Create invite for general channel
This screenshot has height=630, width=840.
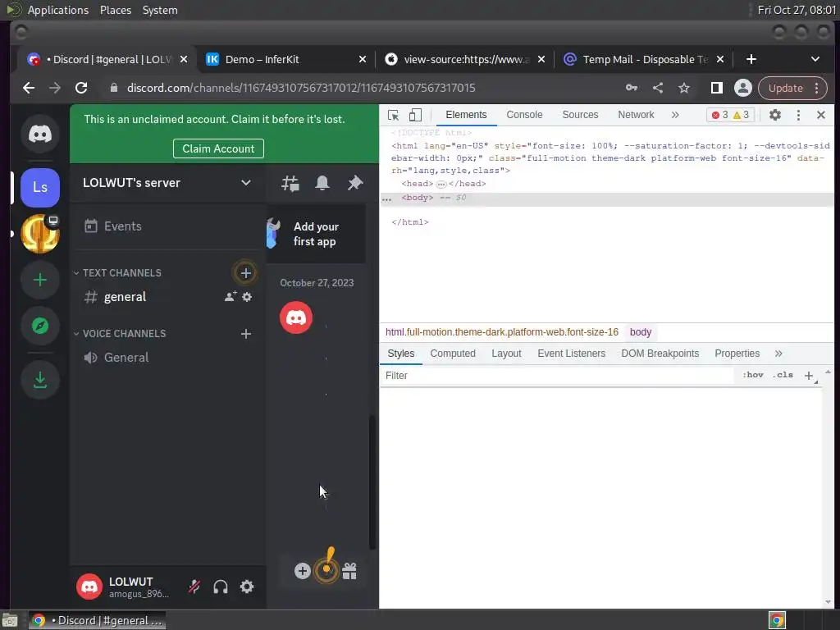(x=231, y=296)
